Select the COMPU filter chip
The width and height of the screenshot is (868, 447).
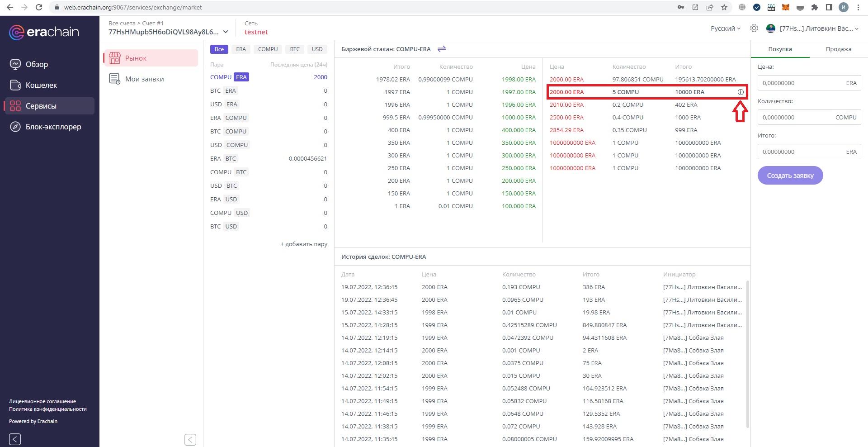[x=268, y=49]
